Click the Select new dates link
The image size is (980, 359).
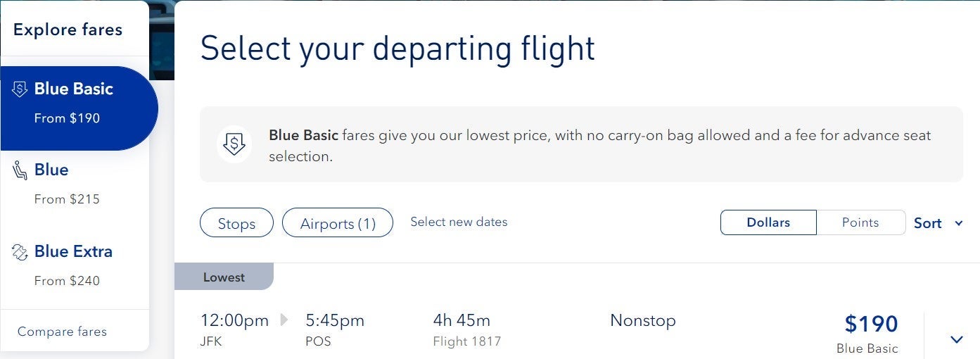coord(459,222)
